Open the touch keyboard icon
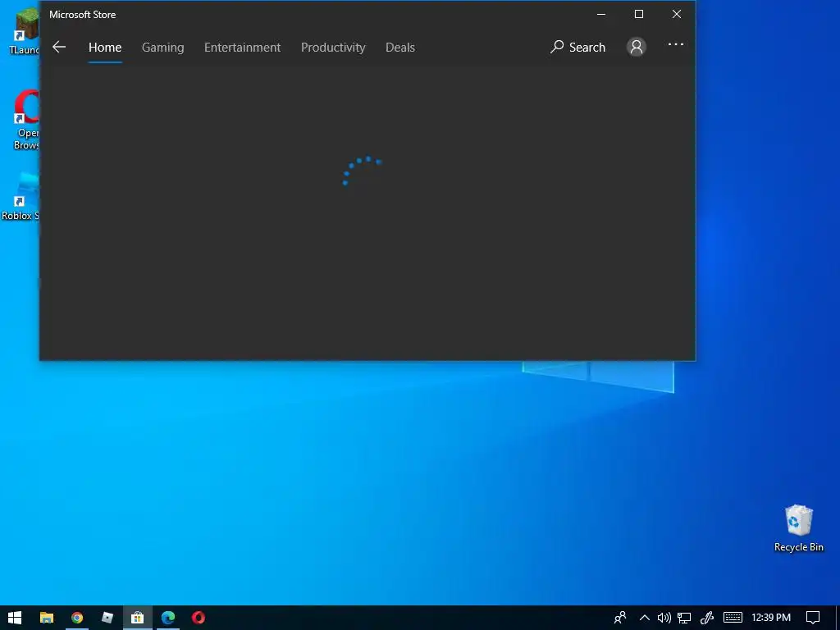 733,618
